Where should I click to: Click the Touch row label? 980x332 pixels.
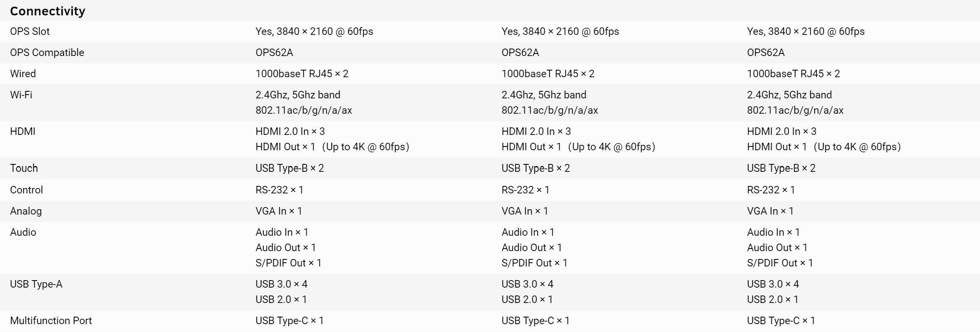(24, 168)
